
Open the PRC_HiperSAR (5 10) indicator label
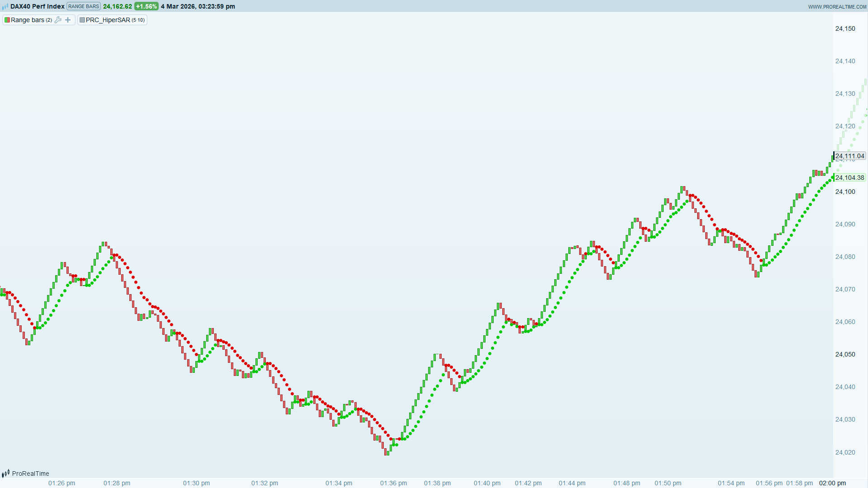pyautogui.click(x=115, y=20)
